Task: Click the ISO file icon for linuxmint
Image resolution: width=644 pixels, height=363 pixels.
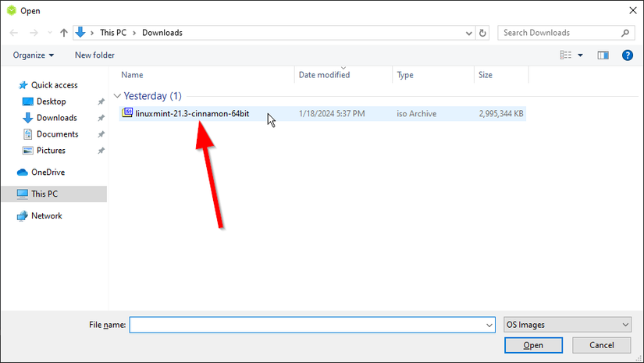Action: tap(127, 113)
